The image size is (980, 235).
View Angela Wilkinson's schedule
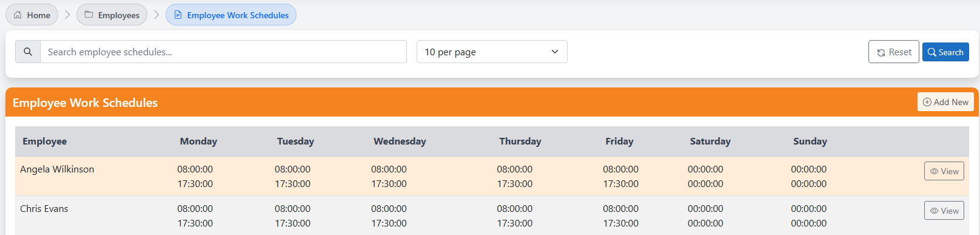[x=944, y=171]
